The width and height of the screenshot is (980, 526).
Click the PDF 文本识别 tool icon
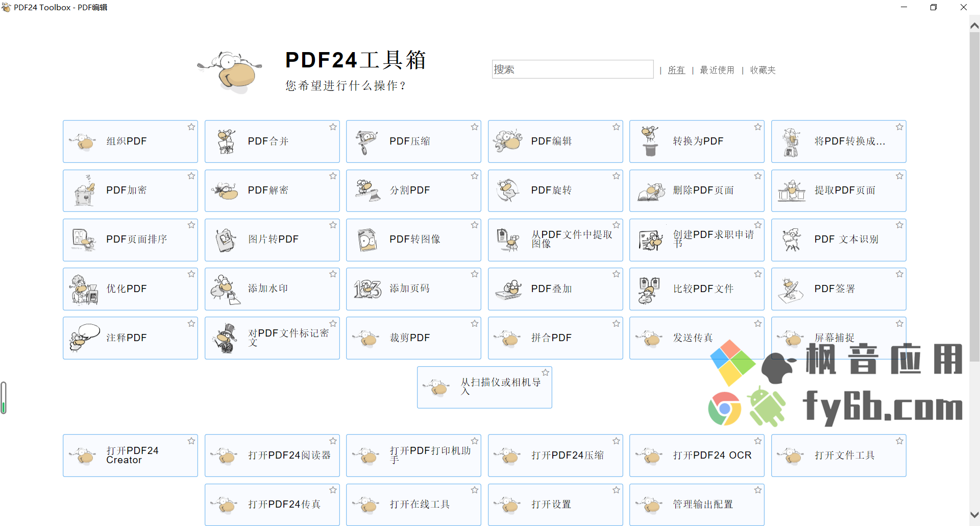pyautogui.click(x=792, y=240)
